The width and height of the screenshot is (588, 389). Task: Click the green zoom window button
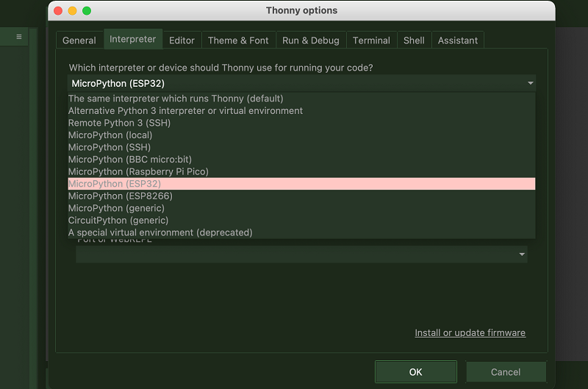[x=87, y=11]
